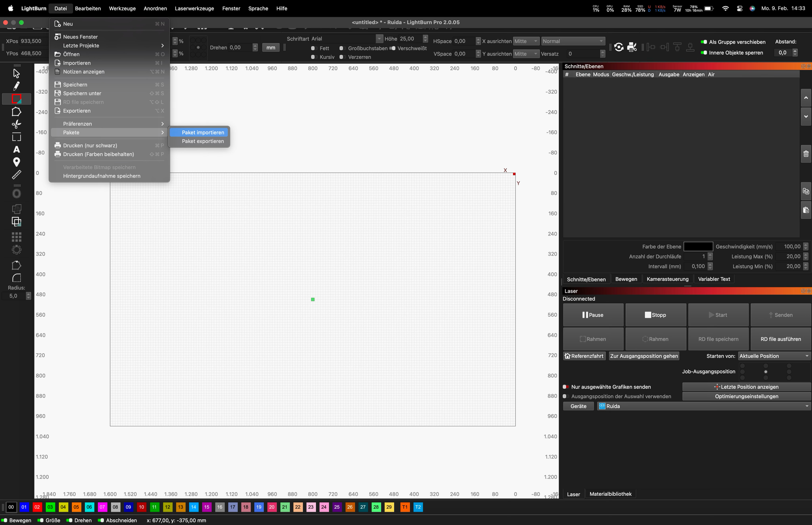Toggle Als Gruppe verschieben switch
Image resolution: width=812 pixels, height=525 pixels.
point(704,42)
